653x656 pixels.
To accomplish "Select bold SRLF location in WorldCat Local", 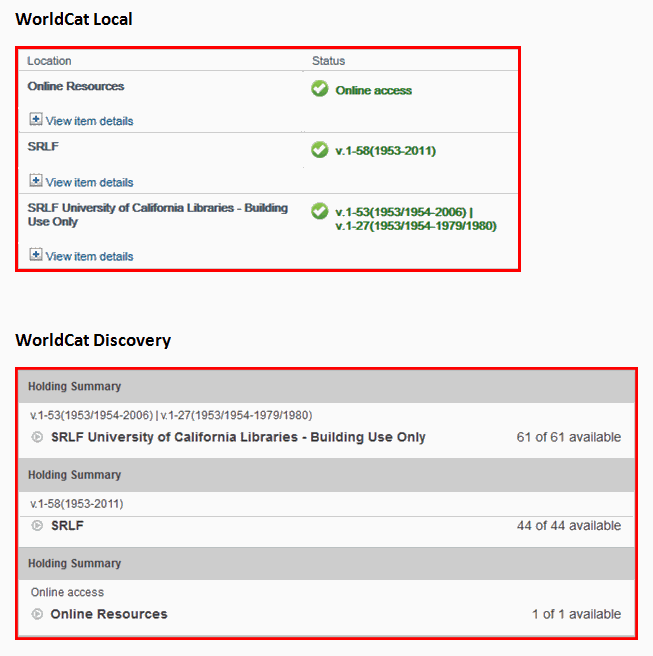I will tap(43, 146).
